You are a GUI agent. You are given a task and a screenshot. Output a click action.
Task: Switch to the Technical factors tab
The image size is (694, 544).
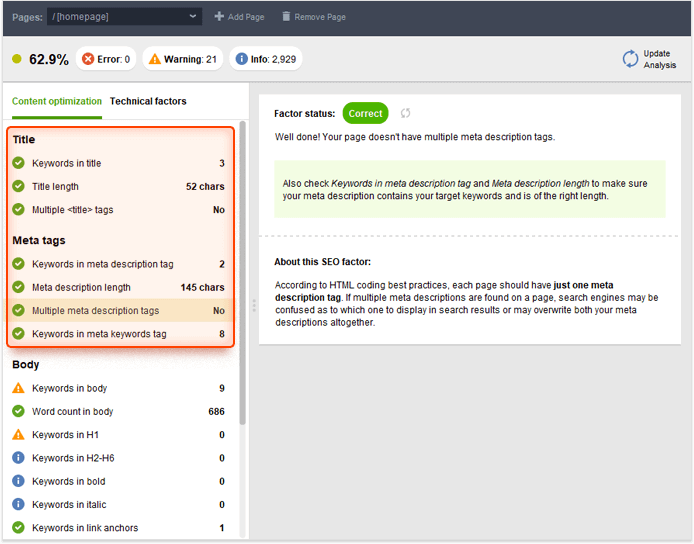click(x=148, y=101)
